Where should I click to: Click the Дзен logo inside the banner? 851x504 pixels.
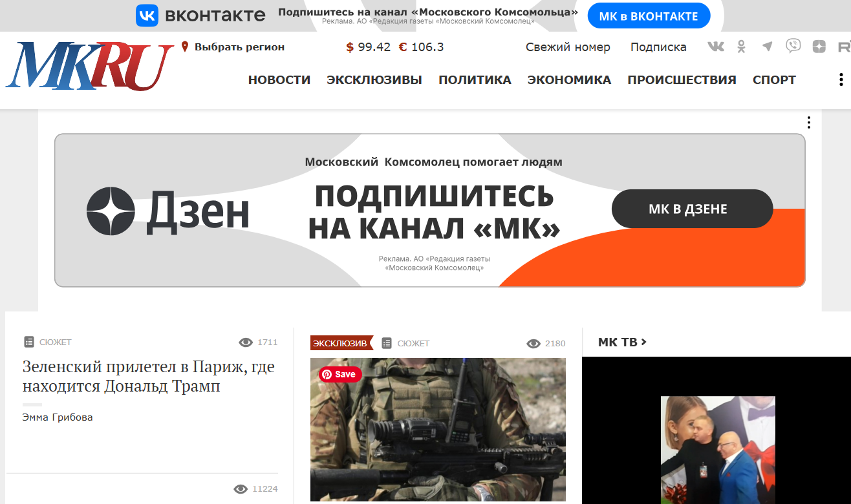pos(111,209)
